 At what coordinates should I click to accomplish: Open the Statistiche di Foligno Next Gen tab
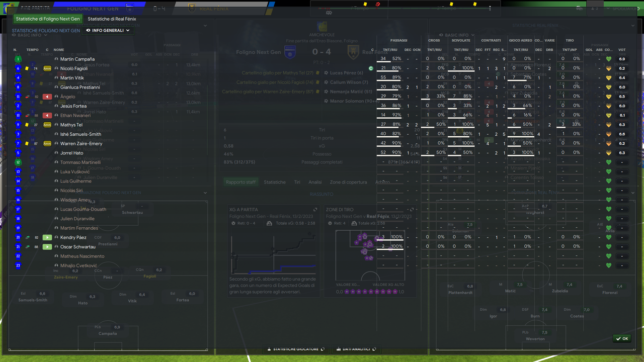coord(48,19)
